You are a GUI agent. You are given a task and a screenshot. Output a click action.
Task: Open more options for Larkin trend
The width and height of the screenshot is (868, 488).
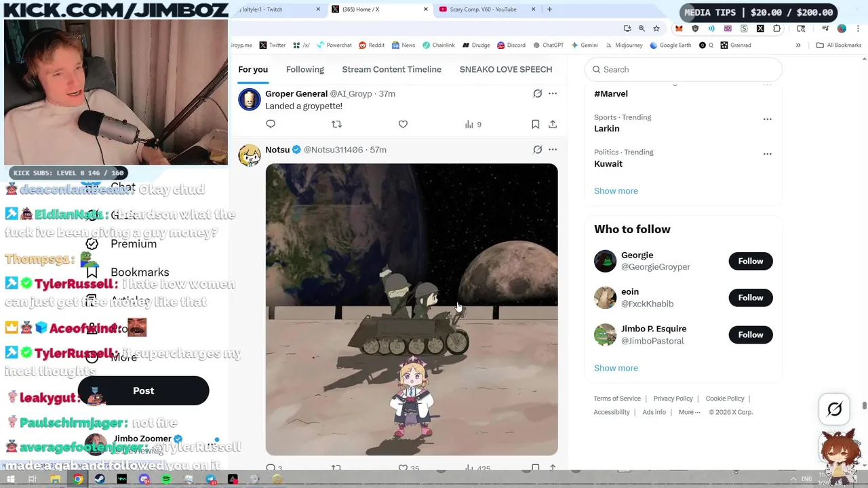click(x=767, y=119)
